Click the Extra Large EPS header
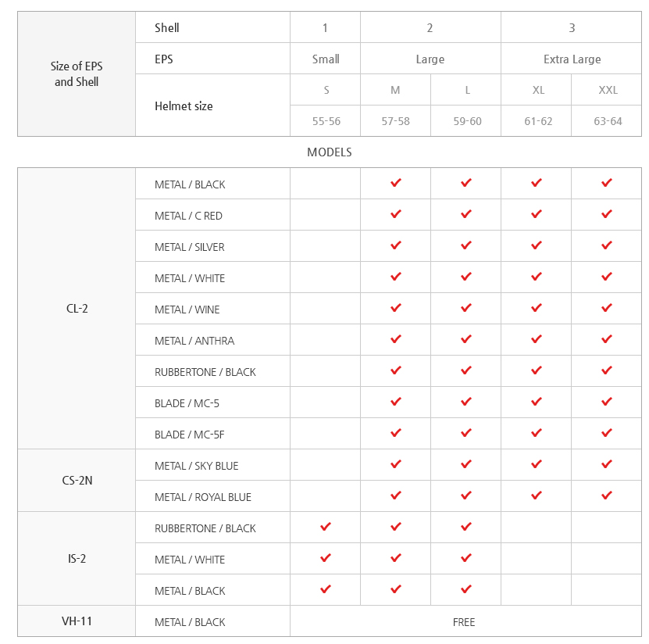The image size is (649, 644). click(572, 59)
